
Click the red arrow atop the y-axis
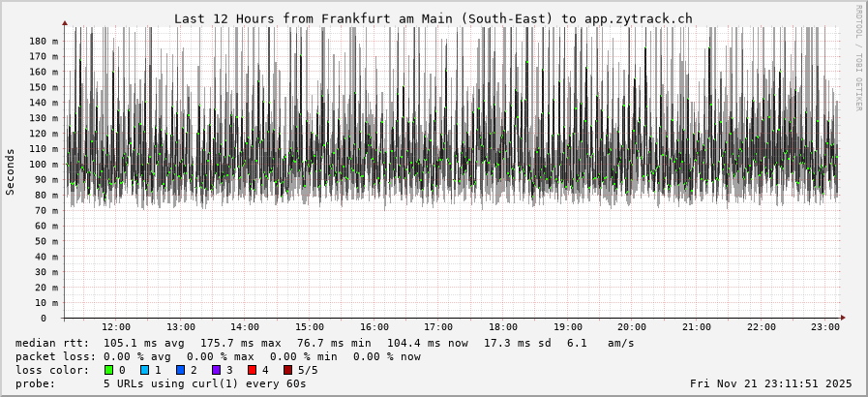point(65,22)
